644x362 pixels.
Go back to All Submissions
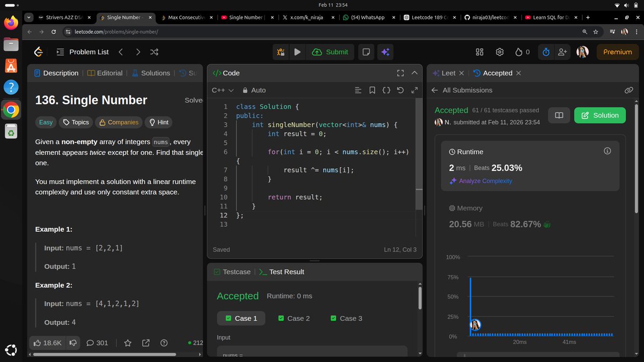point(462,90)
